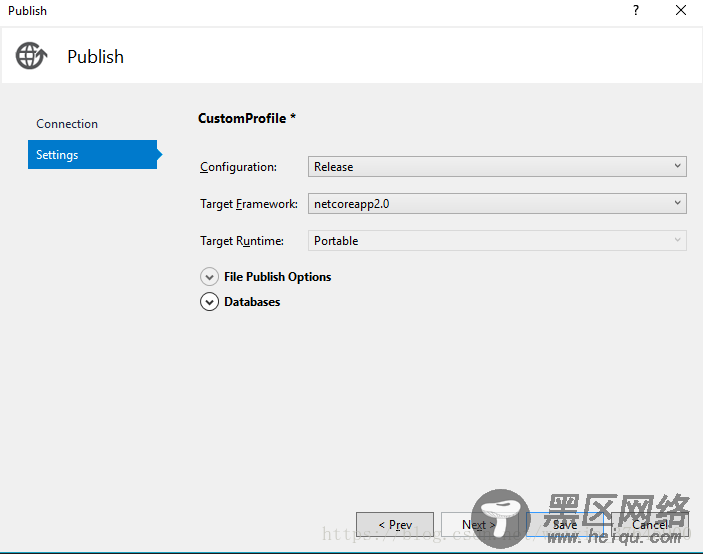Go back with the Prev button
Screen dimensions: 703x554
coord(395,524)
